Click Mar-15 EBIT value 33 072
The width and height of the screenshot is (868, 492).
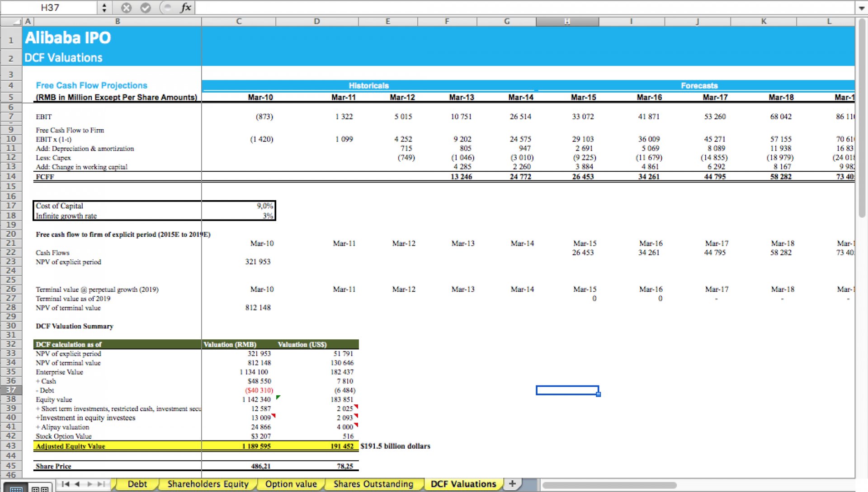[x=583, y=117]
